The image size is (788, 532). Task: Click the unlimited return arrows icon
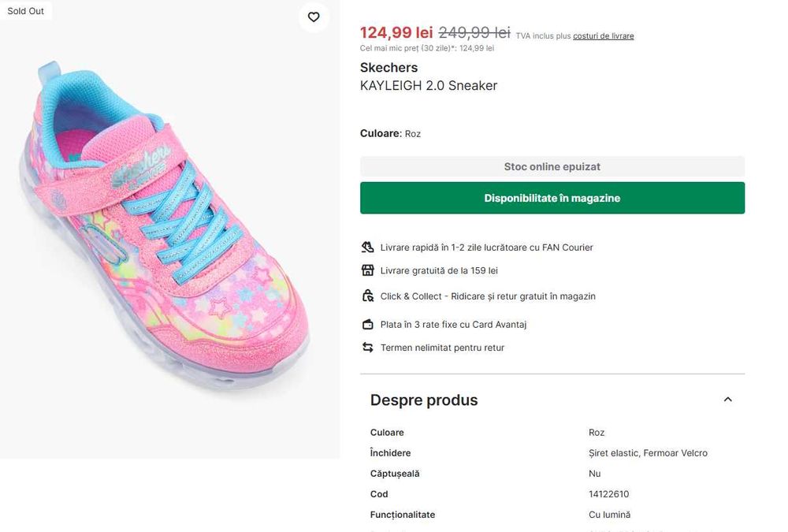point(367,348)
